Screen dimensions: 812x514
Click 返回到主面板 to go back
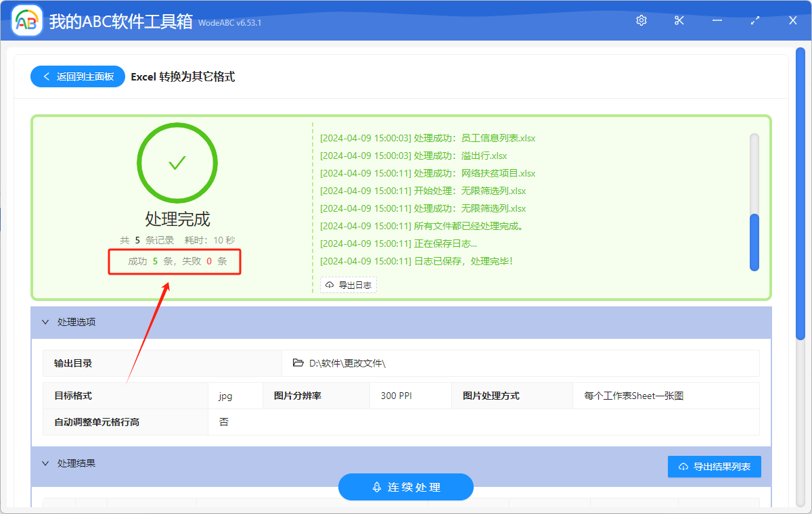coord(77,76)
